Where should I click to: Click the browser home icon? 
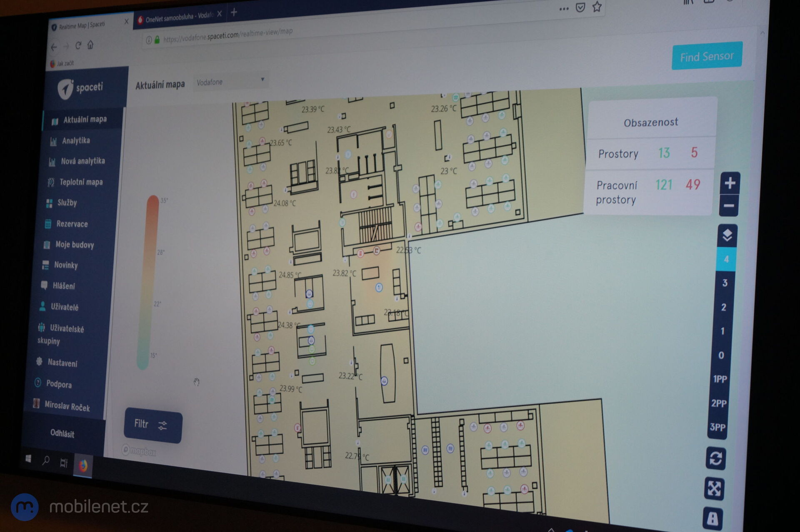90,45
